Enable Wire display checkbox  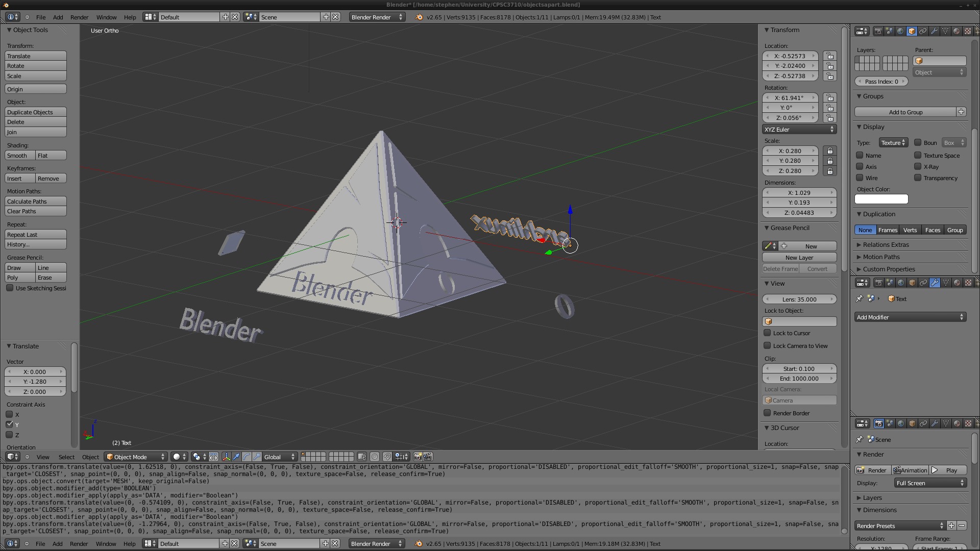click(860, 178)
